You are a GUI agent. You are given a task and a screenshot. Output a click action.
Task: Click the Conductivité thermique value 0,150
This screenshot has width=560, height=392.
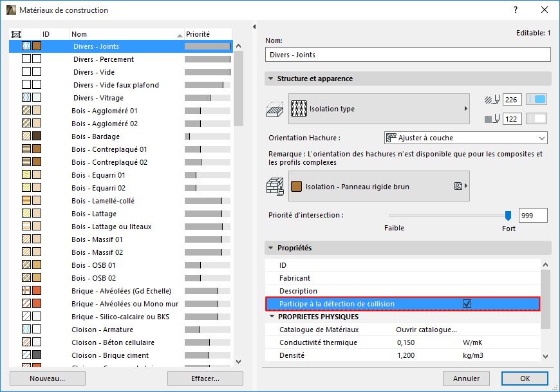[x=406, y=342]
